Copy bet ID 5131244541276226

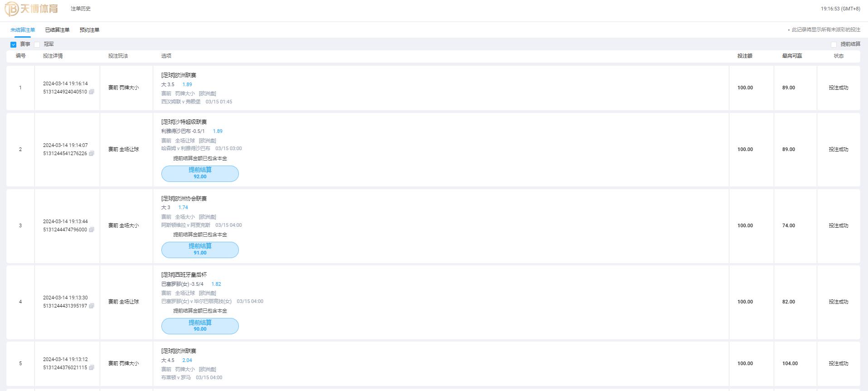click(92, 153)
